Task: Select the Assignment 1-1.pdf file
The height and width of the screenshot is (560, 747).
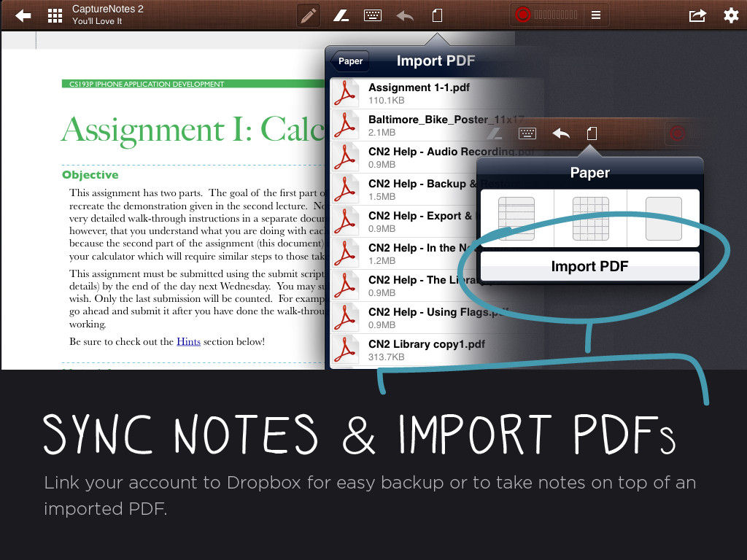Action: 437,93
